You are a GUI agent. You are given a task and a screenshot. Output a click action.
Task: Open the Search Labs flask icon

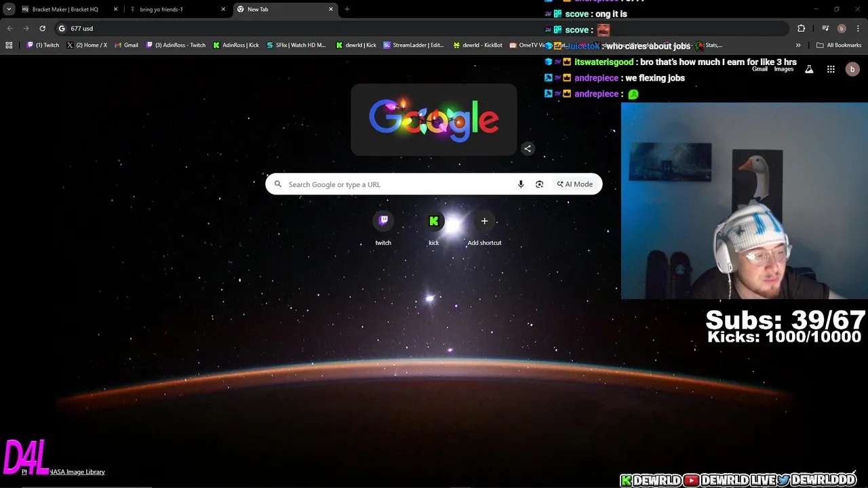pyautogui.click(x=809, y=69)
